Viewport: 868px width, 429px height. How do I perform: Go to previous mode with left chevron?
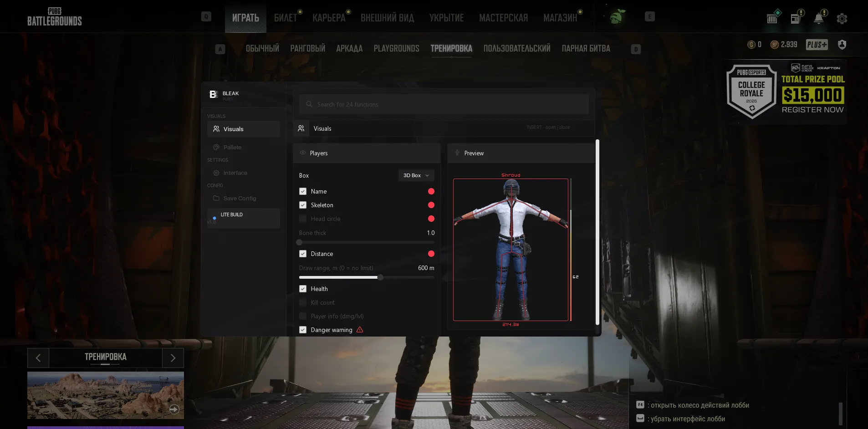38,358
